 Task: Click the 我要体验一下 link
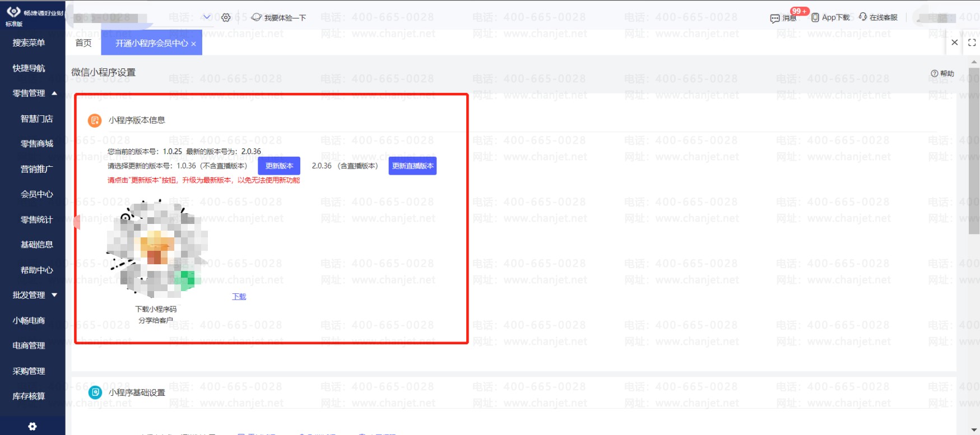pos(285,18)
